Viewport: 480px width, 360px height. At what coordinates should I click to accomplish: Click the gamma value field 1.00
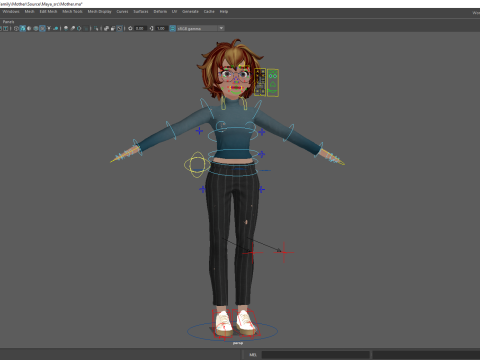pos(161,28)
